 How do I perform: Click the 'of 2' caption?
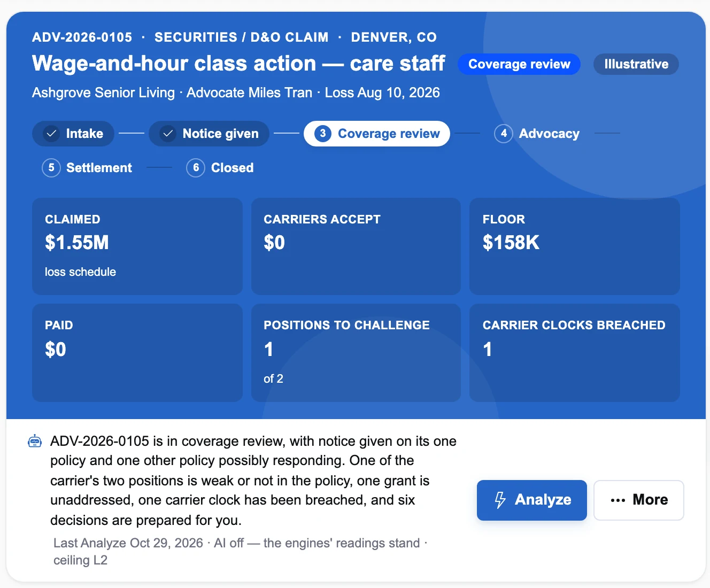[x=273, y=379]
